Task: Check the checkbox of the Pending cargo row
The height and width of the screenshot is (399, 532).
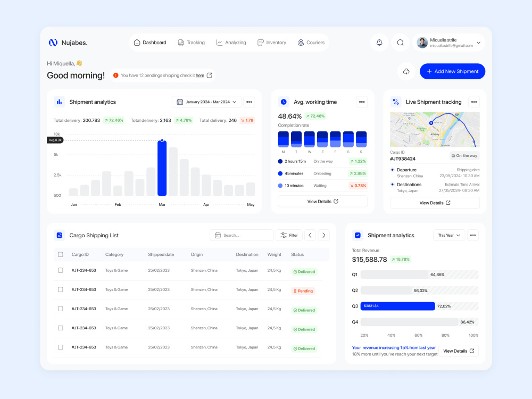Action: tap(61, 289)
